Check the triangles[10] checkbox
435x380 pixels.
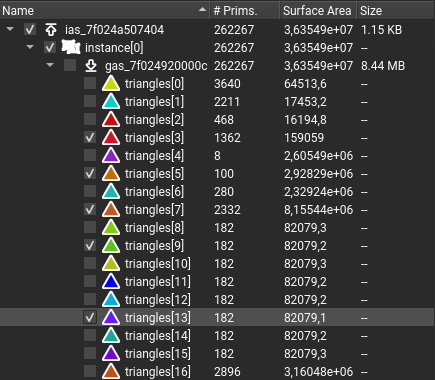point(90,263)
